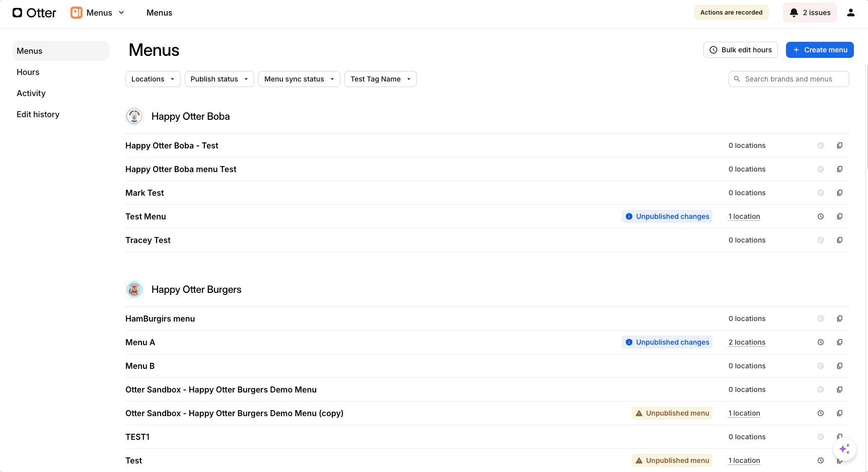The image size is (868, 472).
Task: Open the 2 locations link for Menu A
Action: pos(747,342)
